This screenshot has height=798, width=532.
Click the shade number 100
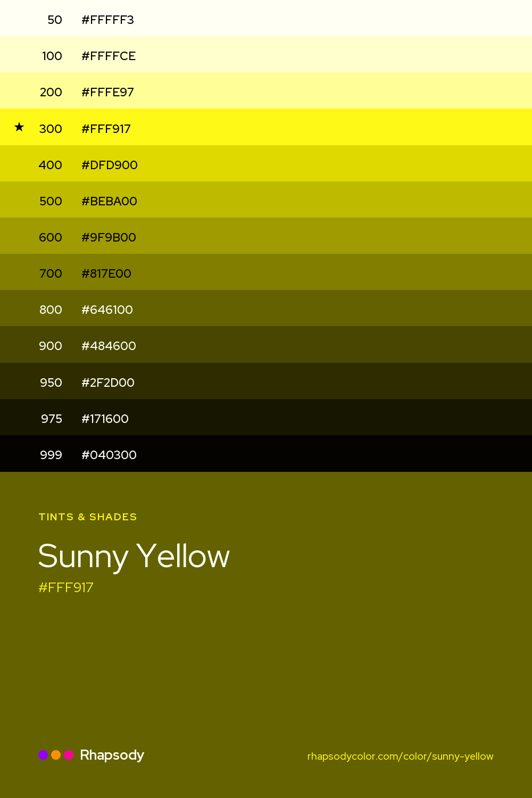(x=52, y=56)
